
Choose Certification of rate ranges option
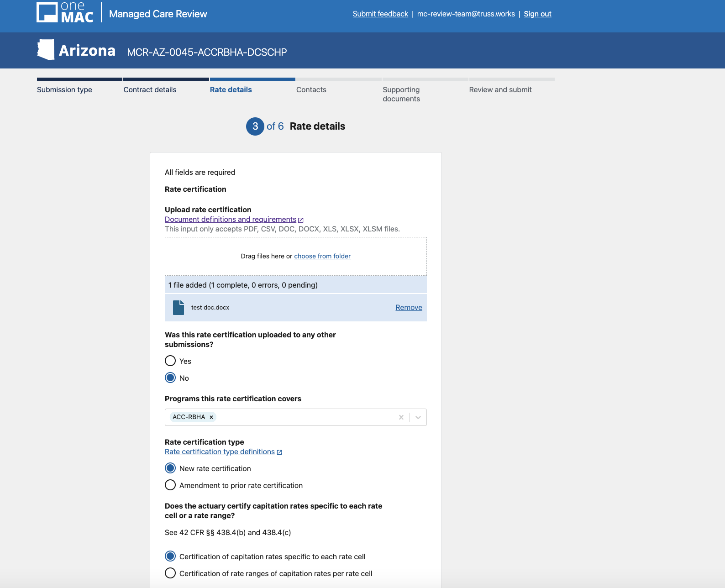(x=170, y=573)
